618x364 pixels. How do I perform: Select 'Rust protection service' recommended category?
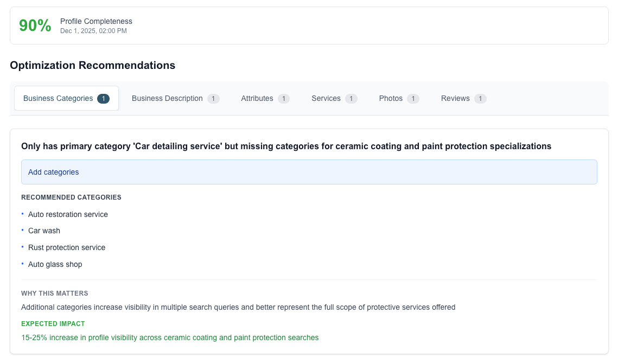[67, 247]
